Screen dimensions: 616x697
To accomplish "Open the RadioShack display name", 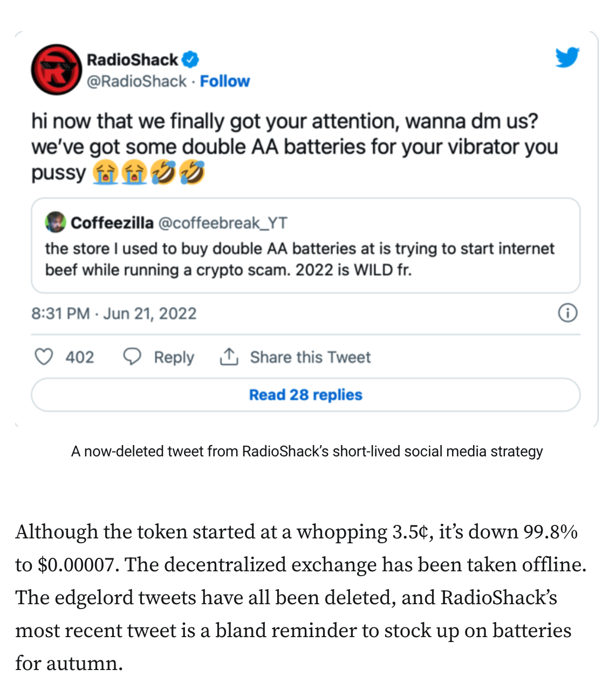I will 132,59.
